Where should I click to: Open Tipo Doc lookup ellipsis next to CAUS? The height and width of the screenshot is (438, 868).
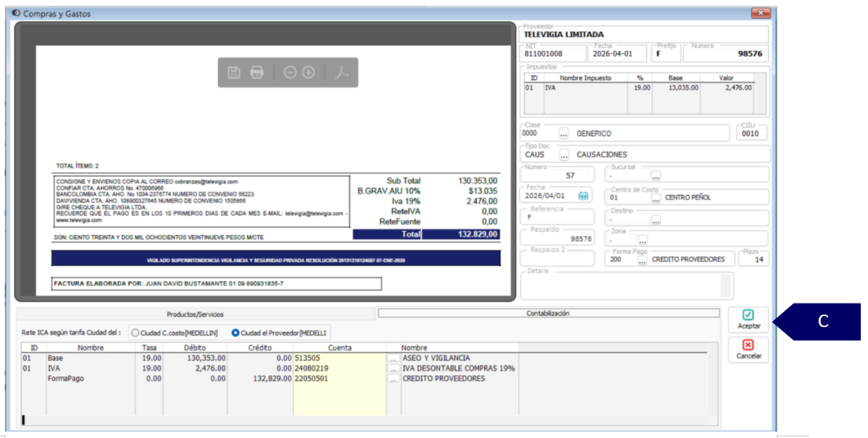563,154
